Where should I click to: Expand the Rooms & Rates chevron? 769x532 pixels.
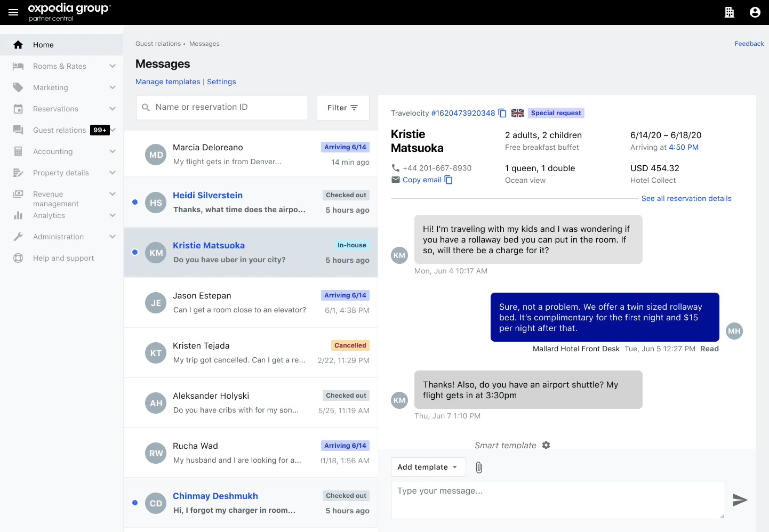[x=113, y=66]
